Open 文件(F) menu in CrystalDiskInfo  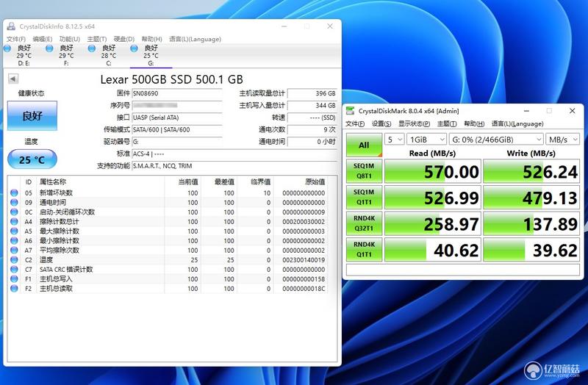(16, 39)
